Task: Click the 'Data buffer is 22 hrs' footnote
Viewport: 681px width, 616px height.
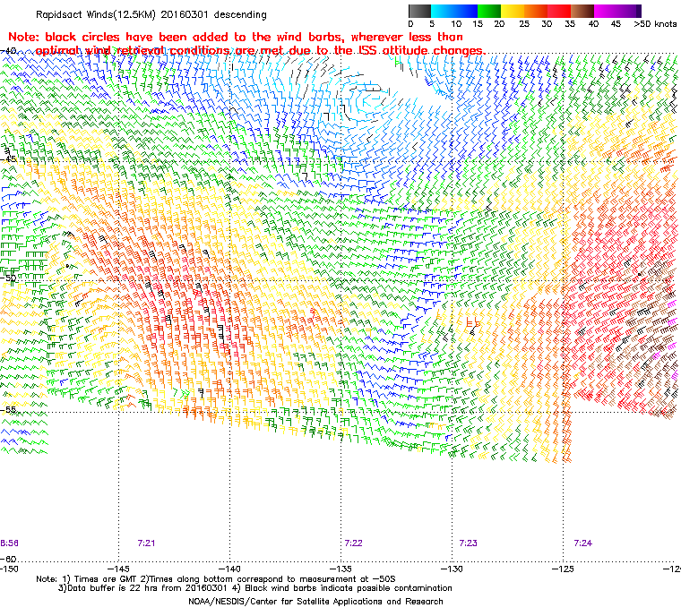Action: coord(255,588)
